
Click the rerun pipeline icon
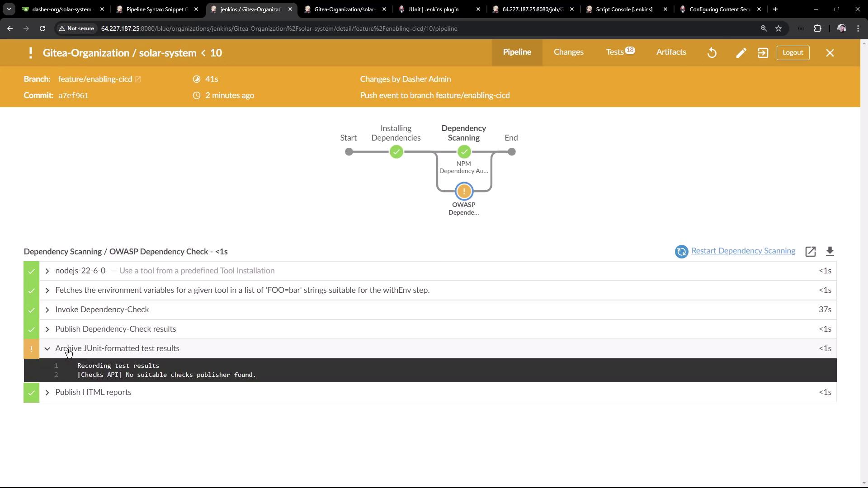[x=712, y=53]
